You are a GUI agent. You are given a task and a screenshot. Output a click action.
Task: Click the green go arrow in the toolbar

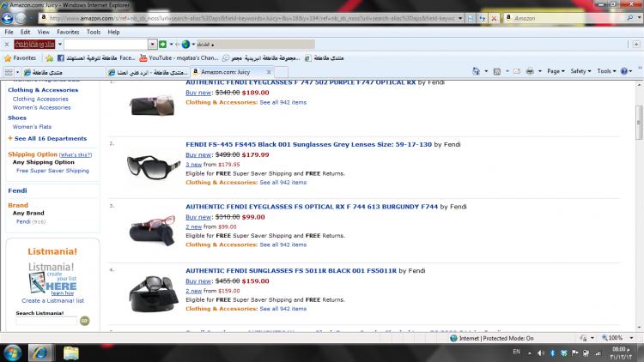click(162, 44)
